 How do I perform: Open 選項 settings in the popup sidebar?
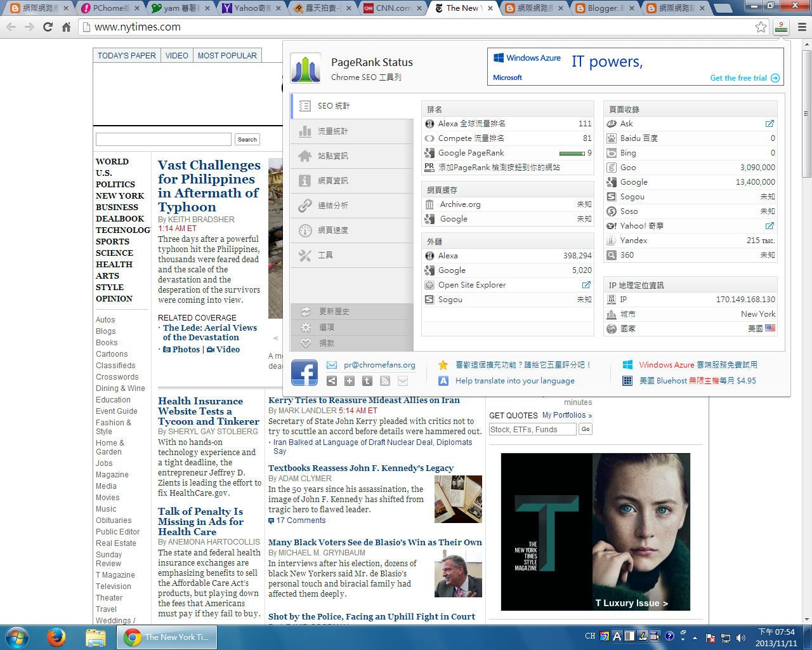tap(352, 328)
